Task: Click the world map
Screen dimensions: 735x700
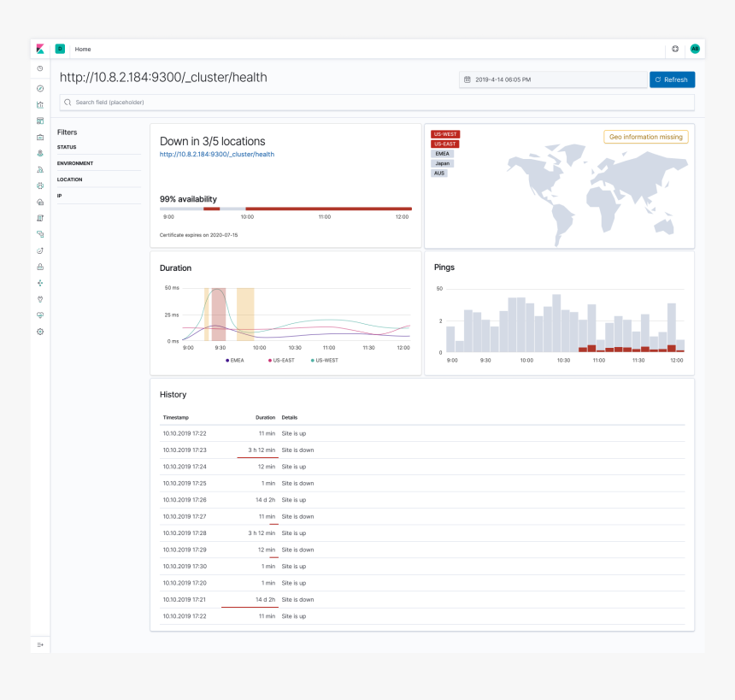Action: [597, 195]
